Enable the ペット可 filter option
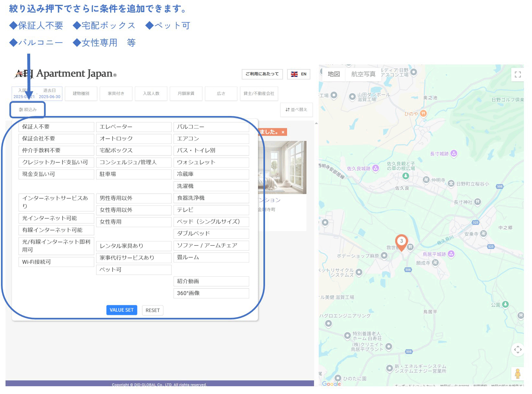Image resolution: width=532 pixels, height=394 pixels. click(x=133, y=270)
